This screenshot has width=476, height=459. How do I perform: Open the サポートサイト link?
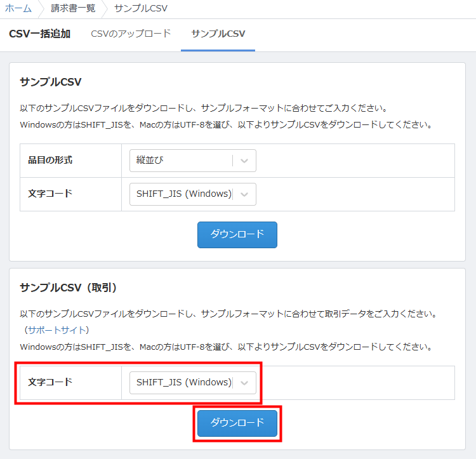(57, 330)
